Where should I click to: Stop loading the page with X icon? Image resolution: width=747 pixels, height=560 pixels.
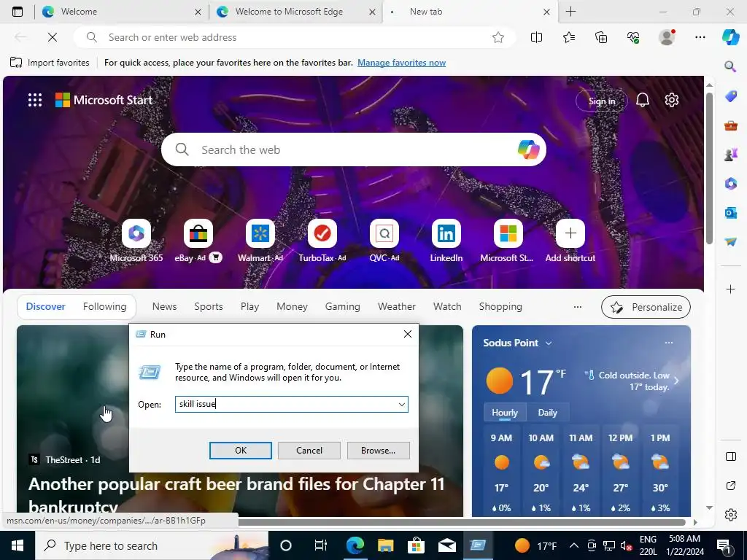pyautogui.click(x=53, y=37)
